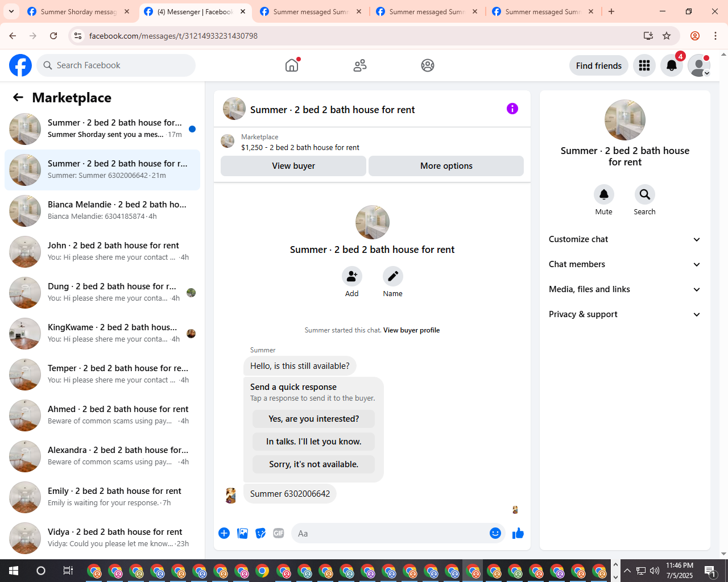Mute this conversation bell icon
The image size is (728, 582).
[x=604, y=194]
